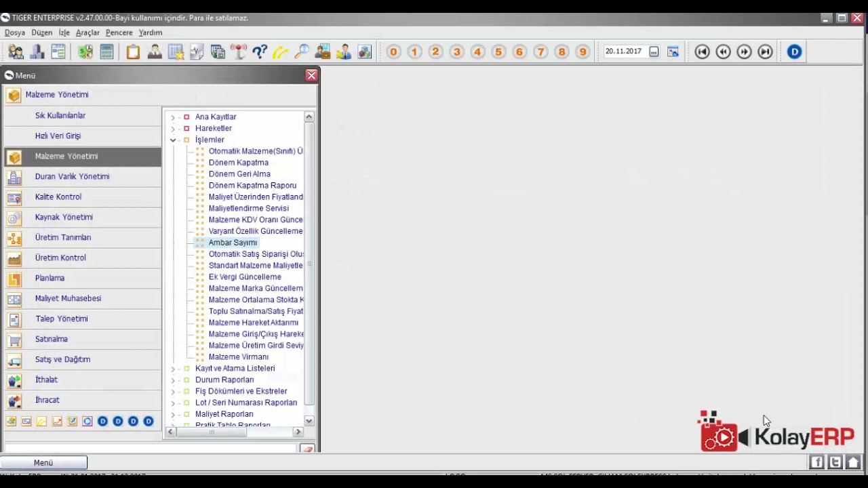
Task: Collapse the İşlemler tree node
Action: tap(173, 140)
